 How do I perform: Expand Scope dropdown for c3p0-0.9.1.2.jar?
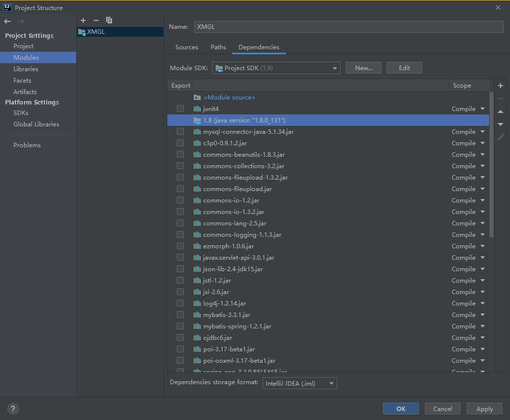tap(482, 143)
